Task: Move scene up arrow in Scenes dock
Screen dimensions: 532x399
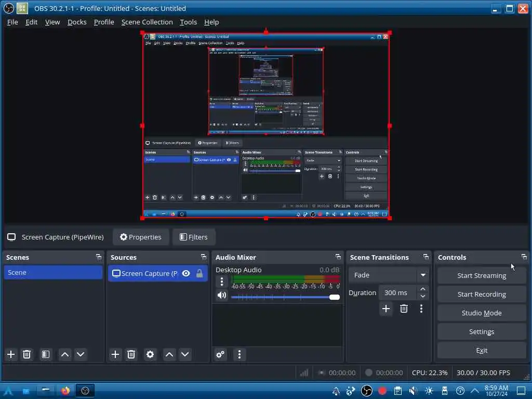Action: (65, 354)
